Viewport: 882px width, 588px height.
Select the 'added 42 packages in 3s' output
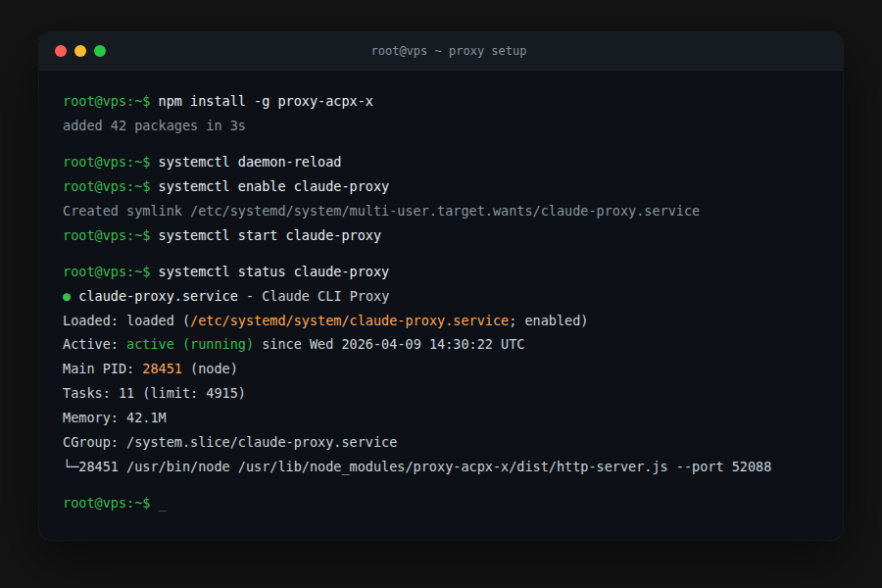pyautogui.click(x=154, y=125)
